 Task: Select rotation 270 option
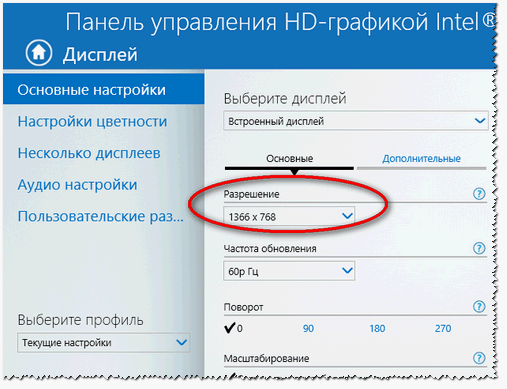(443, 329)
